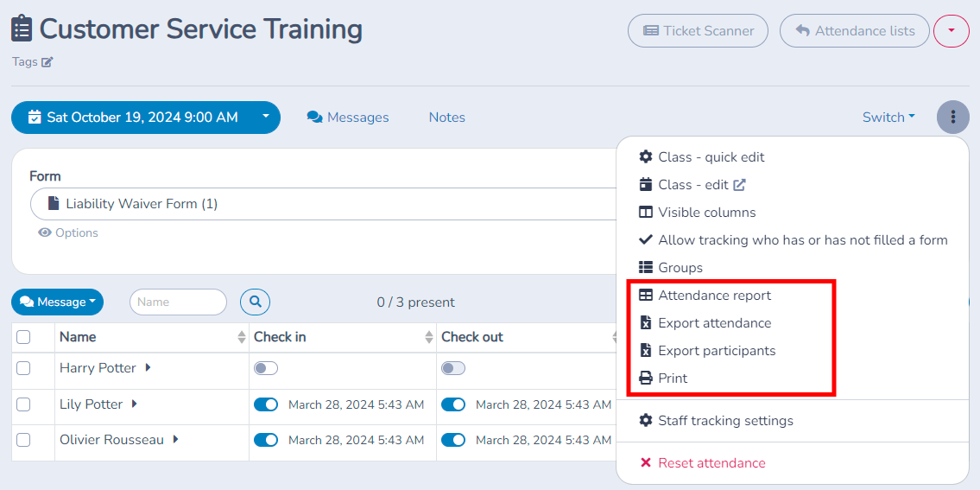
Task: Click the magnifying glass search button
Action: pyautogui.click(x=255, y=302)
